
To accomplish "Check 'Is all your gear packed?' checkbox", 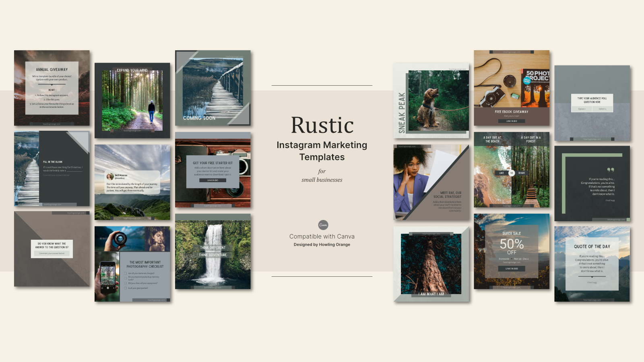I will pyautogui.click(x=125, y=288).
